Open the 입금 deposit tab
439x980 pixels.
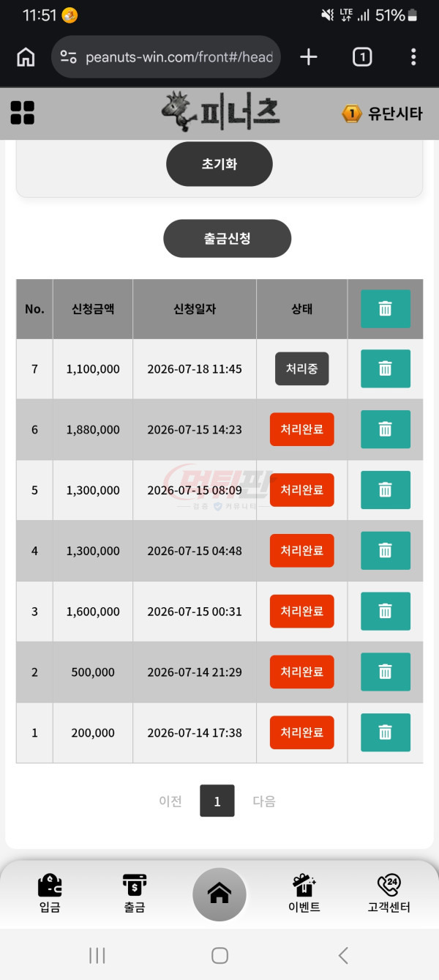click(50, 894)
